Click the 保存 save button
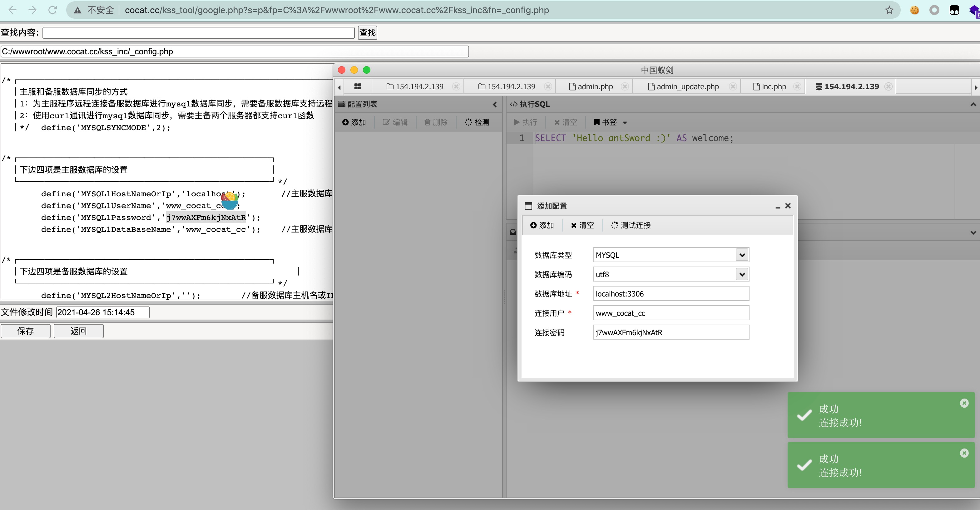The image size is (980, 510). (x=26, y=331)
